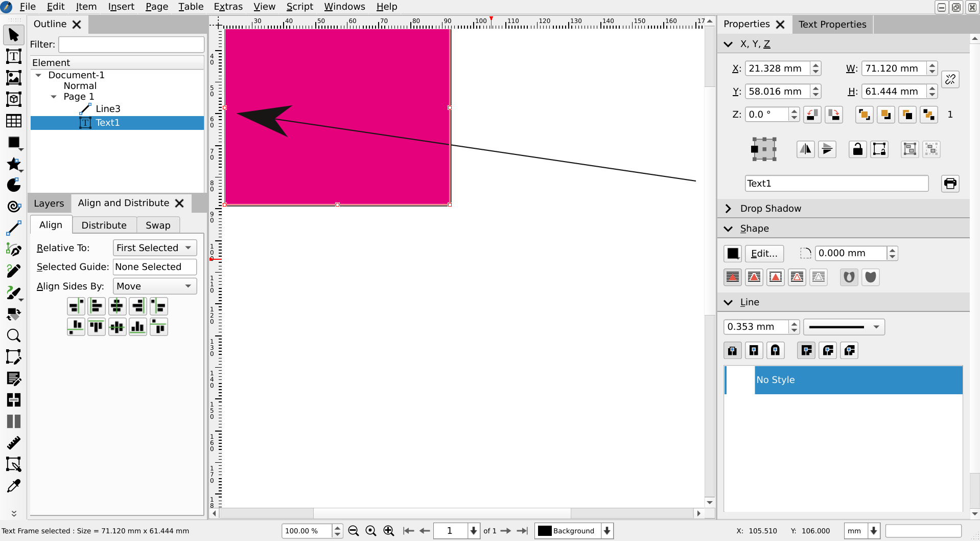
Task: Switch to the Distribute tab
Action: (104, 226)
